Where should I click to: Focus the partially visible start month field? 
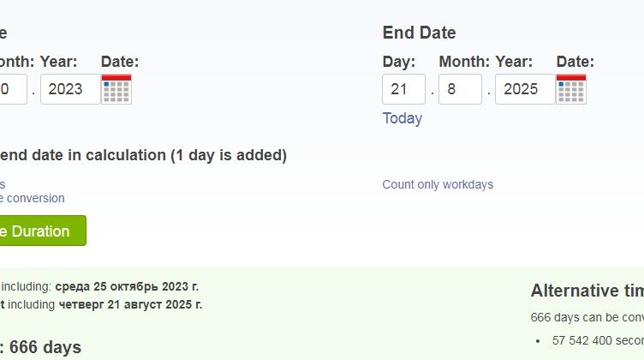click(x=12, y=89)
